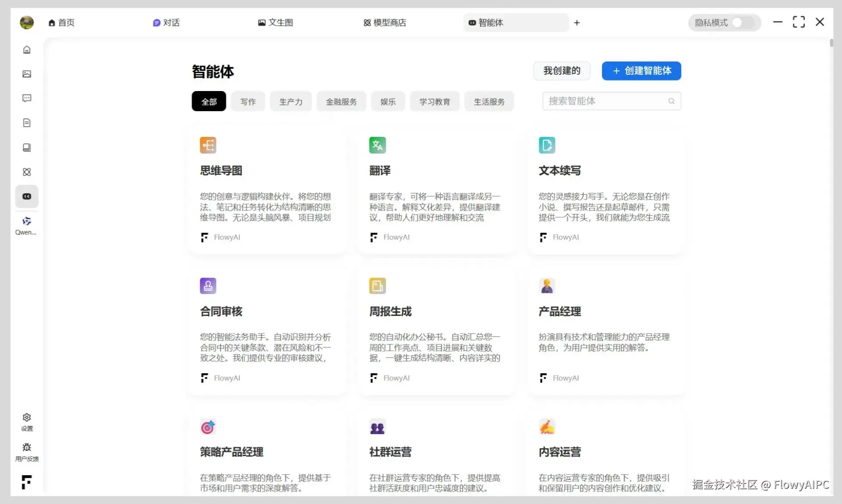Click the 创建智能体 button

pyautogui.click(x=641, y=71)
